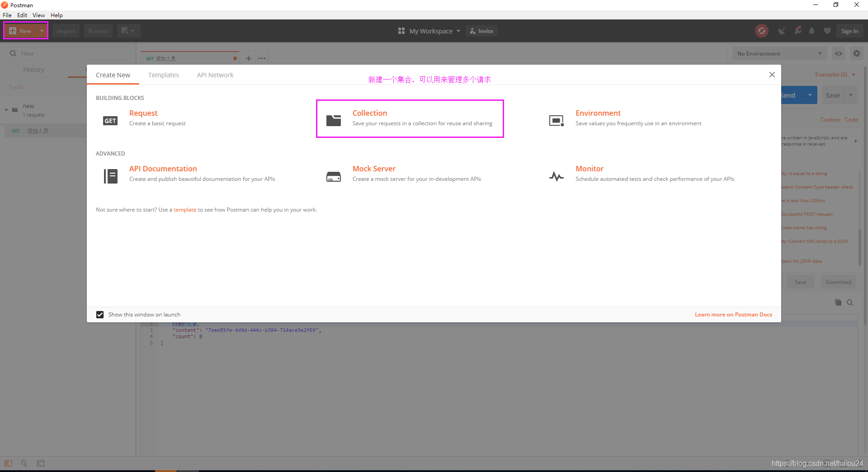Open manage environments gear icon
The image size is (868, 472).
pyautogui.click(x=857, y=53)
